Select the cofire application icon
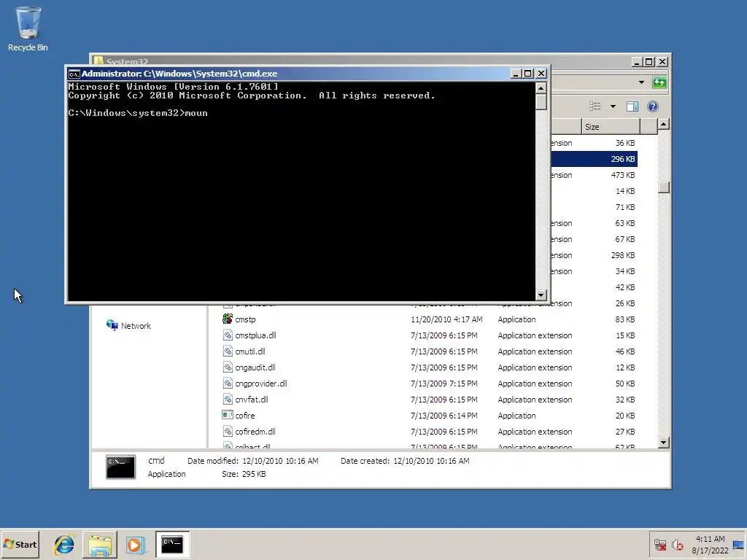 [228, 415]
